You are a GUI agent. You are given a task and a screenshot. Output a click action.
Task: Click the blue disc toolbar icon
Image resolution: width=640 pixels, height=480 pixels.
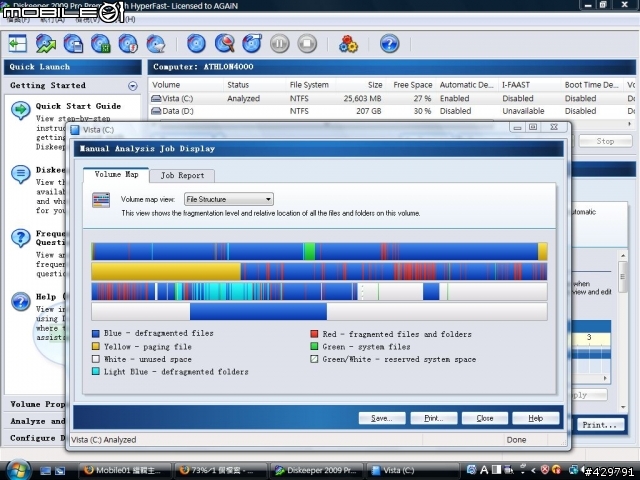click(x=196, y=44)
